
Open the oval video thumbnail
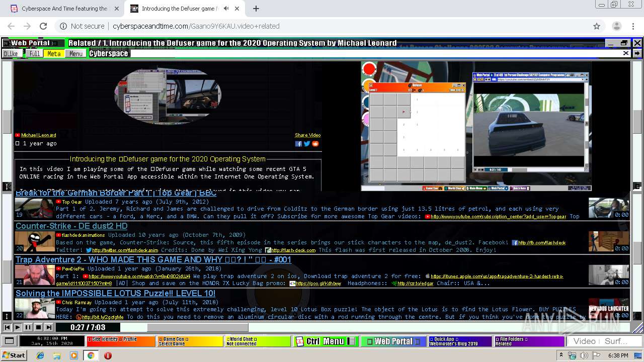tap(168, 96)
